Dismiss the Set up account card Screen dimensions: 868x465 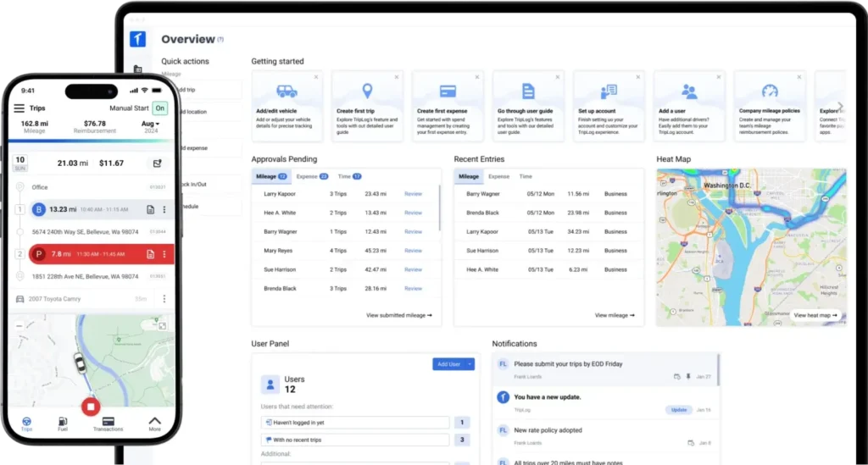click(x=638, y=77)
